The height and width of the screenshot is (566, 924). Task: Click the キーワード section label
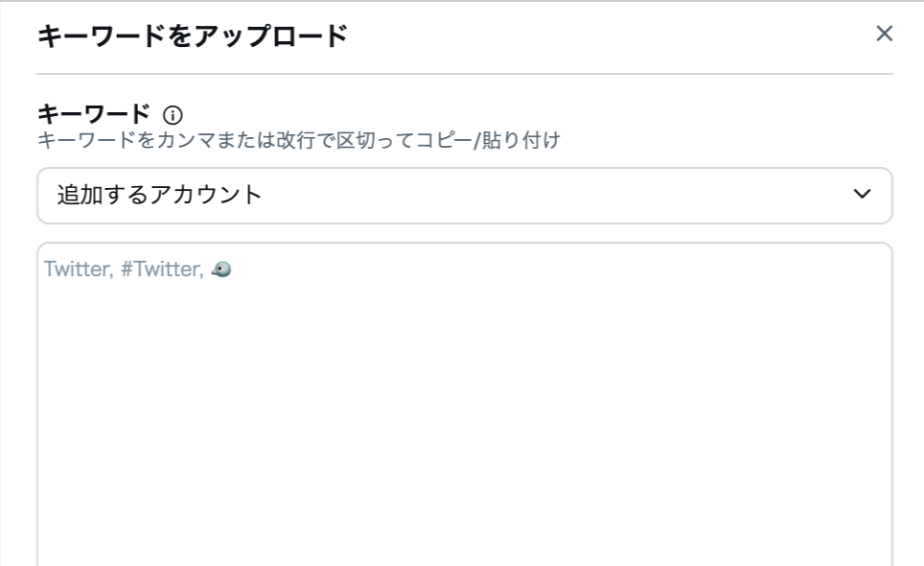[93, 114]
